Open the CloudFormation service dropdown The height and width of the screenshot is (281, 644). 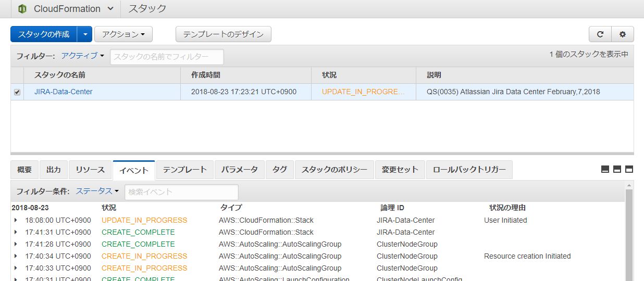point(110,9)
